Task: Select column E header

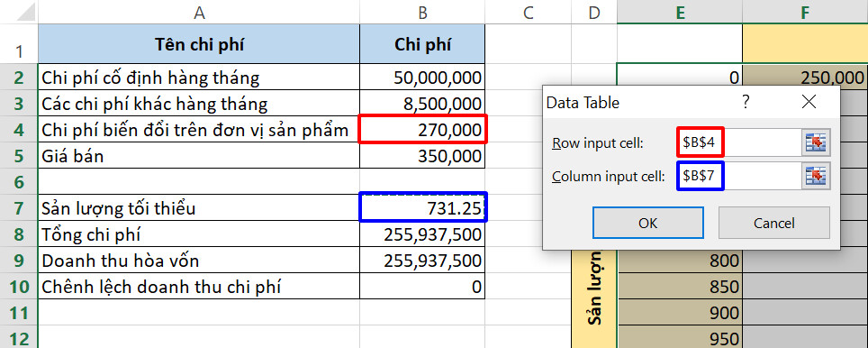Action: click(x=680, y=12)
